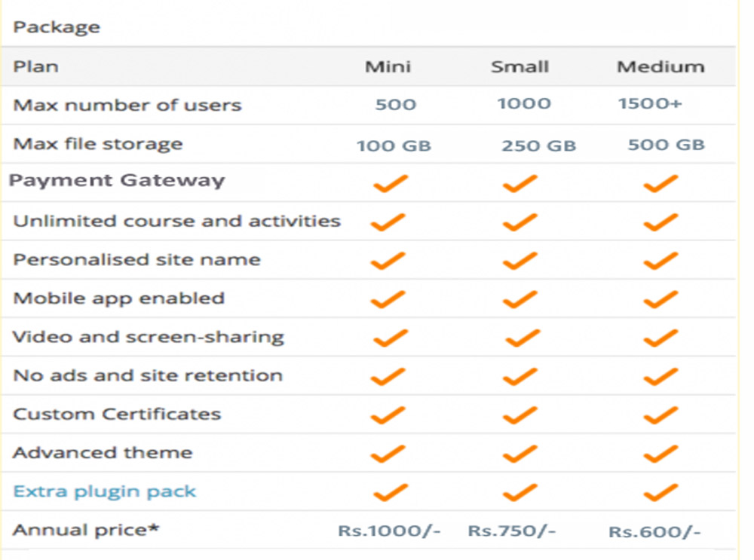Click the Annual price* label
Viewport: 754px width, 560px height.
tap(86, 530)
